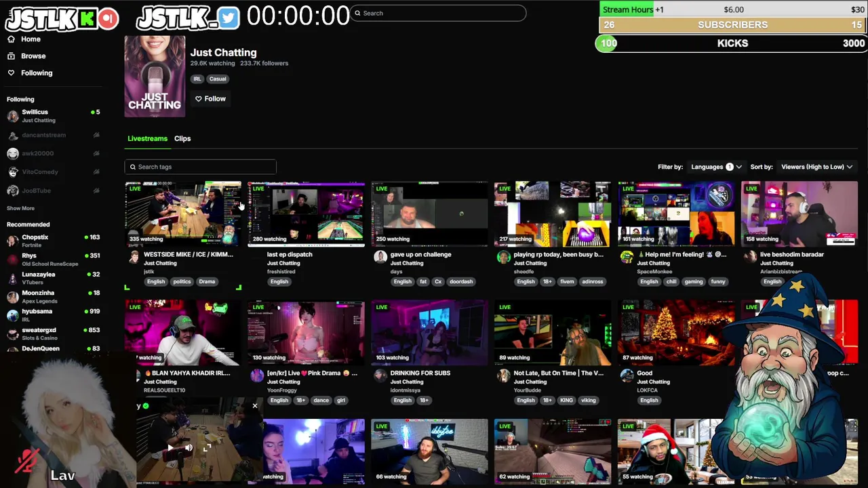
Task: Click idontmissya avatar beside DRINKING FOR SUBS
Action: 380,375
